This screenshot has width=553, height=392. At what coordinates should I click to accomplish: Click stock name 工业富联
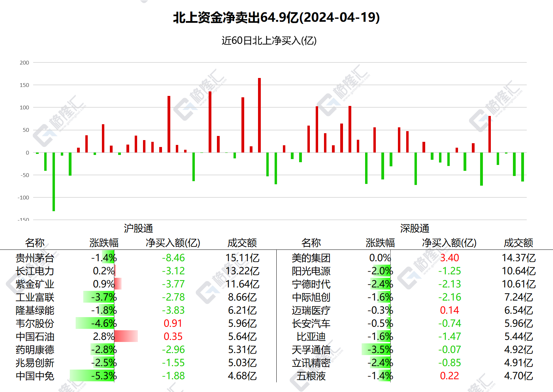35,297
